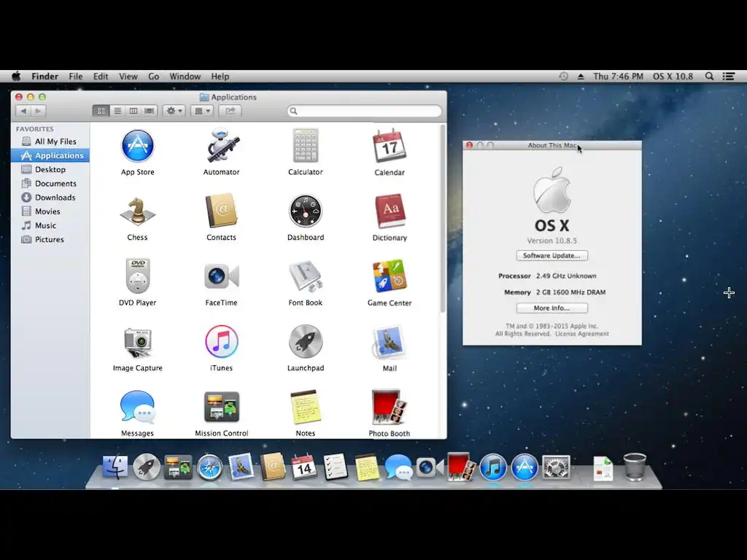Select Documents in Finder sidebar
747x560 pixels.
point(50,183)
